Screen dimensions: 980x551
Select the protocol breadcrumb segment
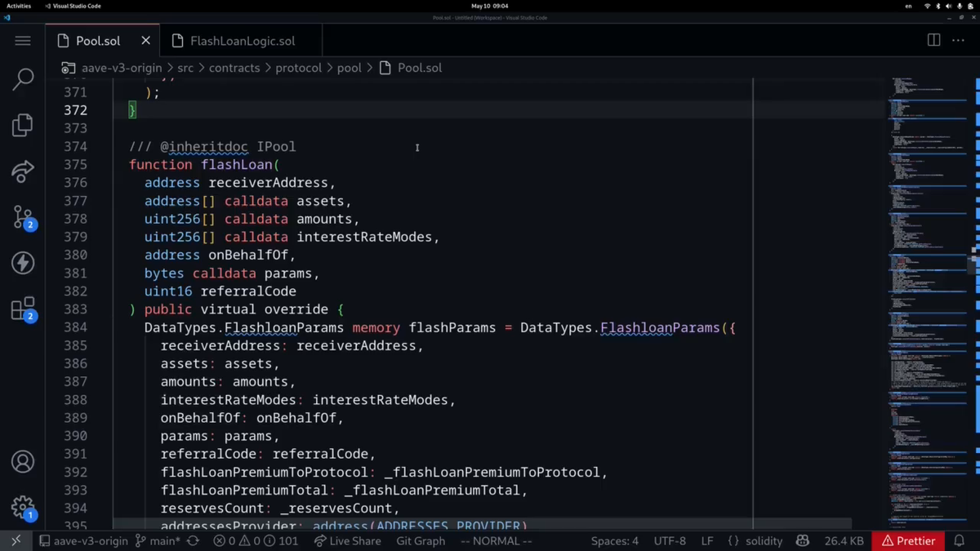(298, 68)
